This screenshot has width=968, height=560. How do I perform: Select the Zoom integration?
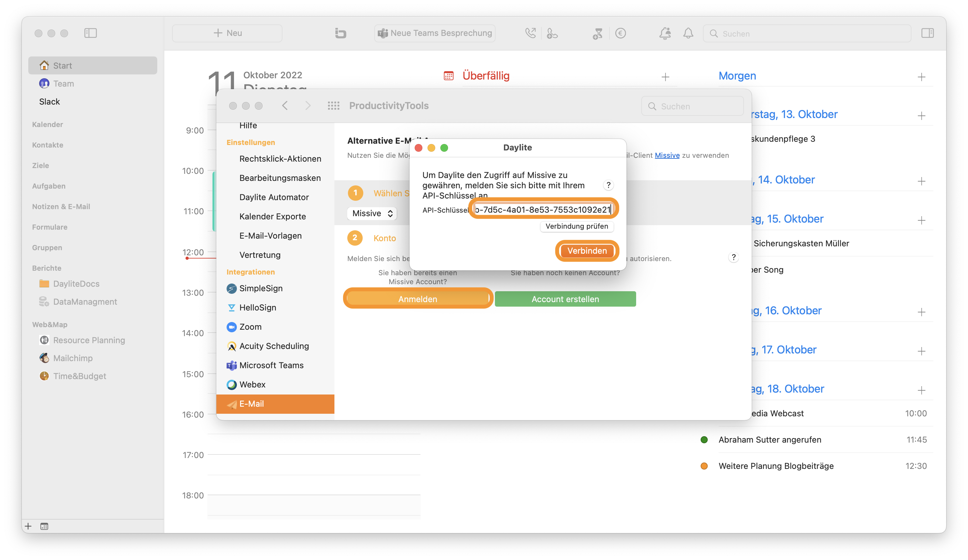click(x=275, y=327)
